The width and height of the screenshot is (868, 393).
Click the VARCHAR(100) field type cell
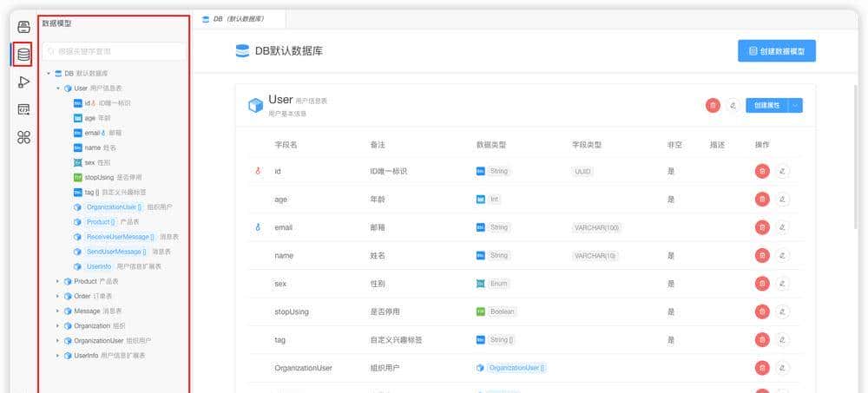point(596,227)
